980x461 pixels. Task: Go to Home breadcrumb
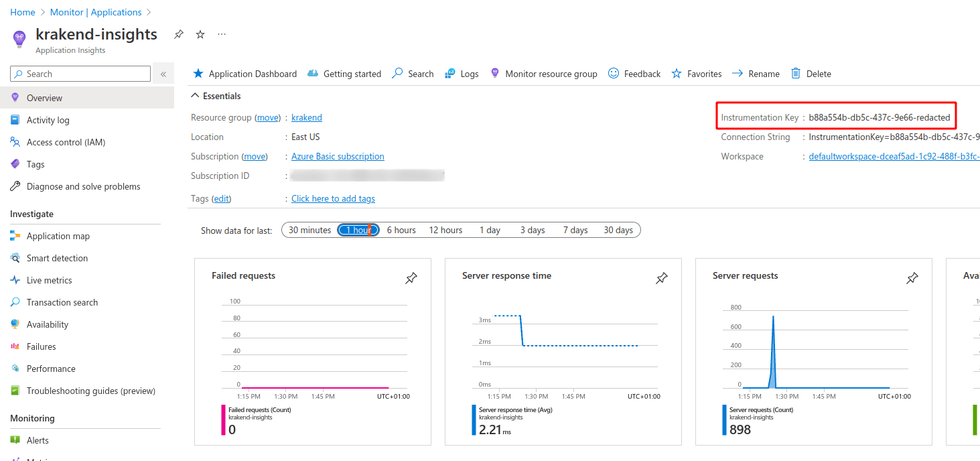[x=23, y=12]
